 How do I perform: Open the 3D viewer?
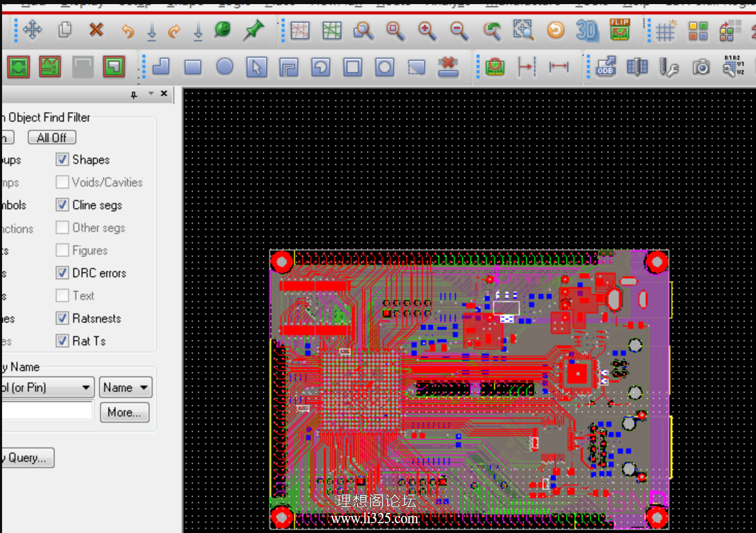tap(587, 30)
